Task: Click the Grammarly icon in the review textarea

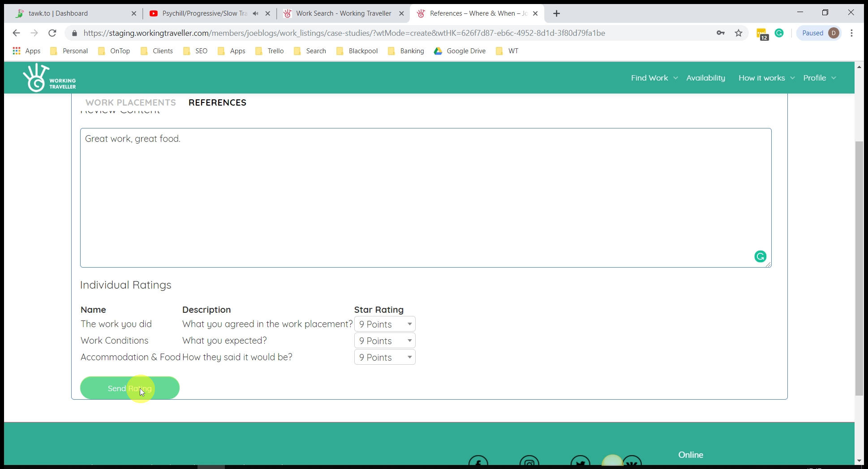Action: (760, 256)
